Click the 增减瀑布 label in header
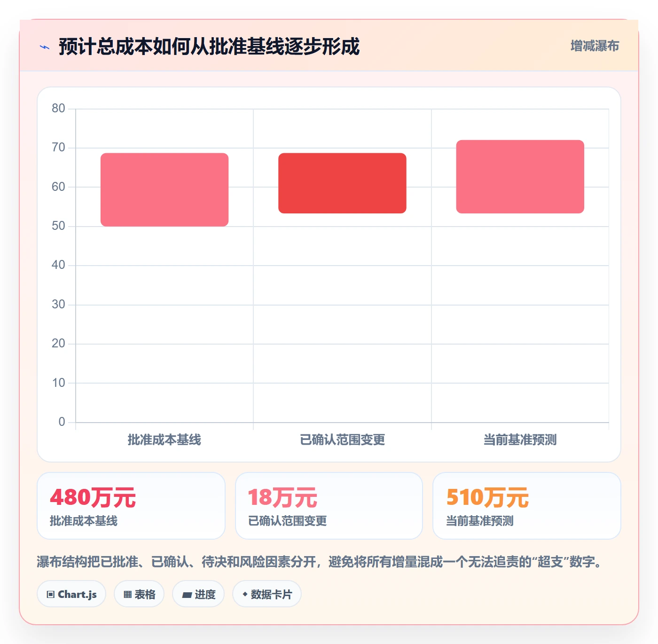Image resolution: width=658 pixels, height=644 pixels. coord(595,46)
